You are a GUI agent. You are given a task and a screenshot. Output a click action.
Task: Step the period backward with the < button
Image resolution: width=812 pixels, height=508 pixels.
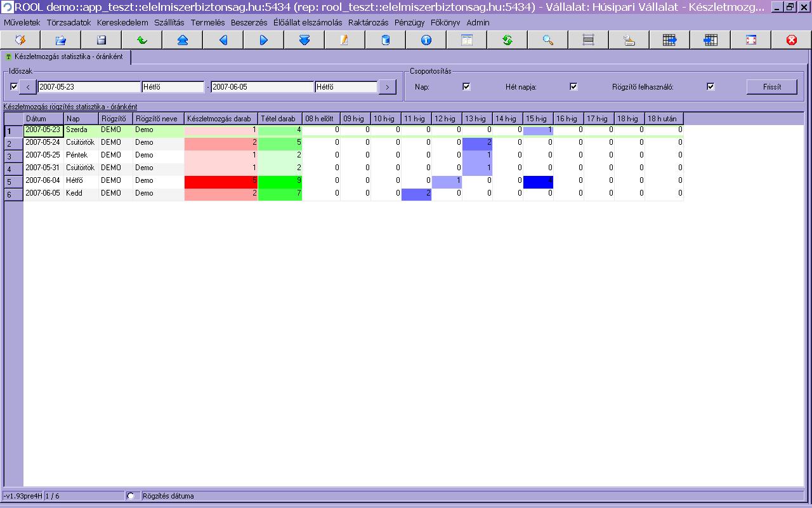point(28,87)
